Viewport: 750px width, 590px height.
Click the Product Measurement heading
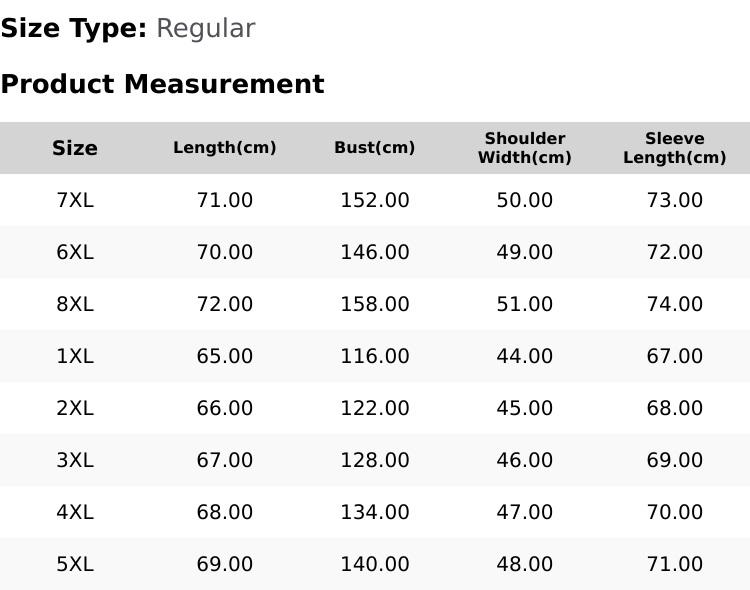(163, 84)
